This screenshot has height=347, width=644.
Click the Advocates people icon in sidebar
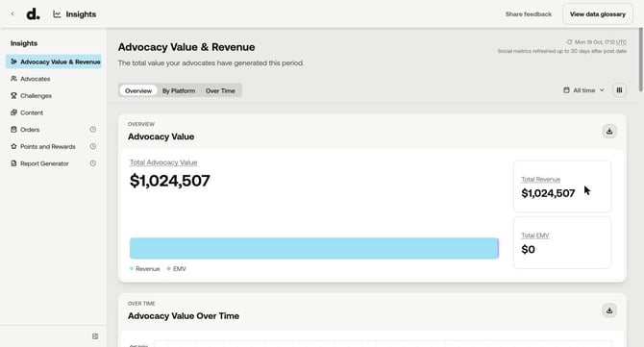tap(13, 79)
